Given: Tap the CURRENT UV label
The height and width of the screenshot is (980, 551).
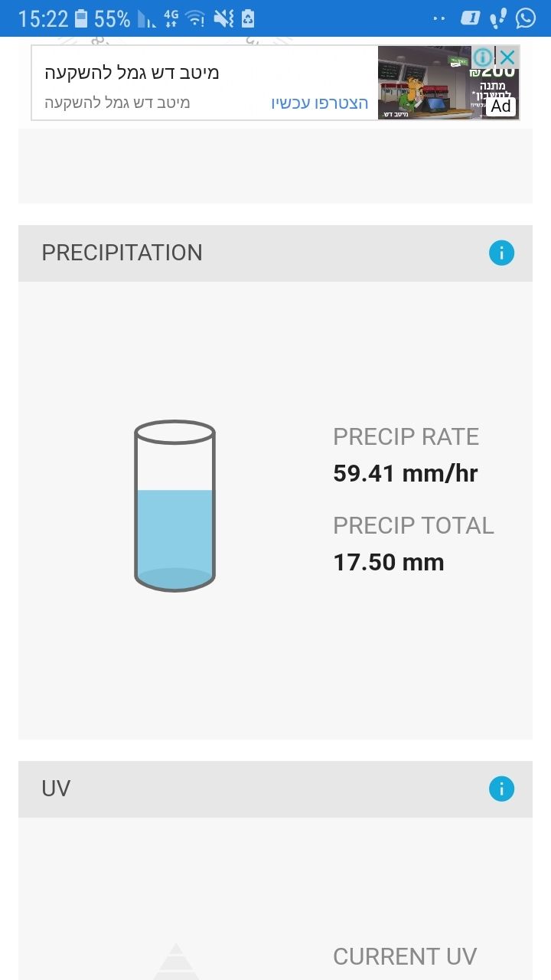Looking at the screenshot, I should tap(405, 956).
